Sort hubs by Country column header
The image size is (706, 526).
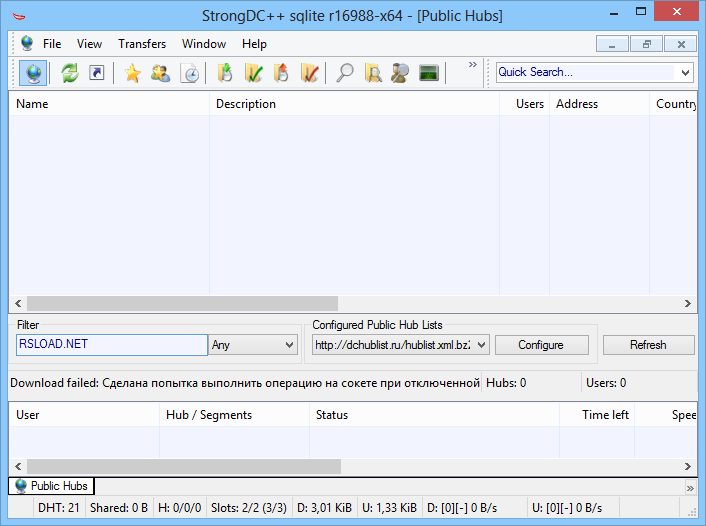coord(674,104)
